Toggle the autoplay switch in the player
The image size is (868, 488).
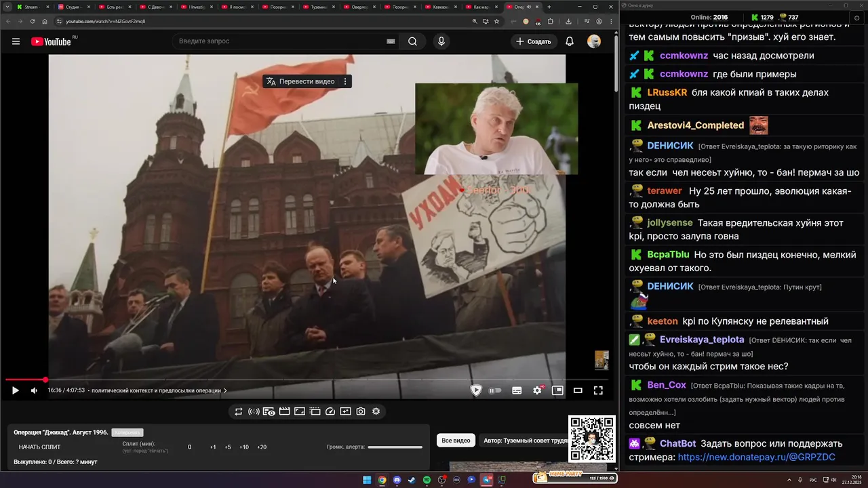496,390
